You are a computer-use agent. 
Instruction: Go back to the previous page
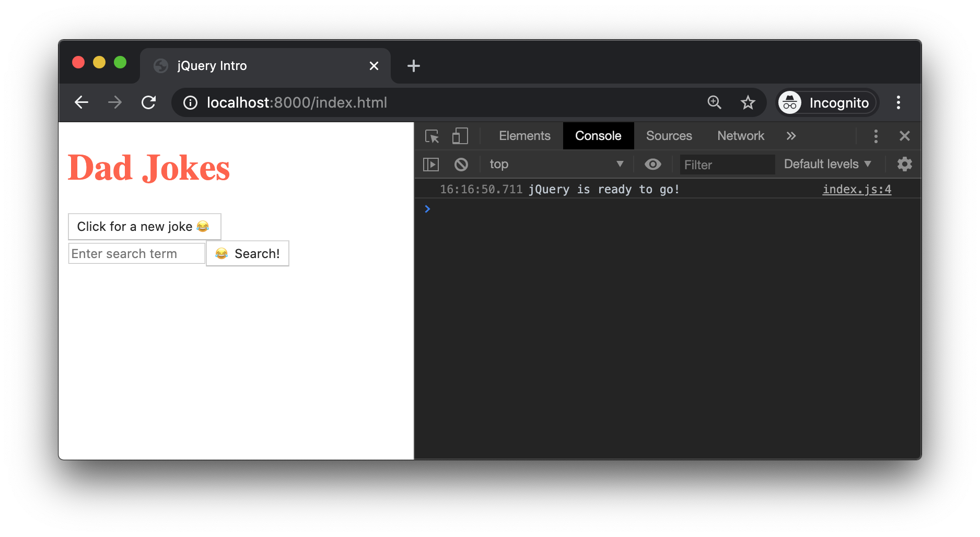(x=81, y=102)
